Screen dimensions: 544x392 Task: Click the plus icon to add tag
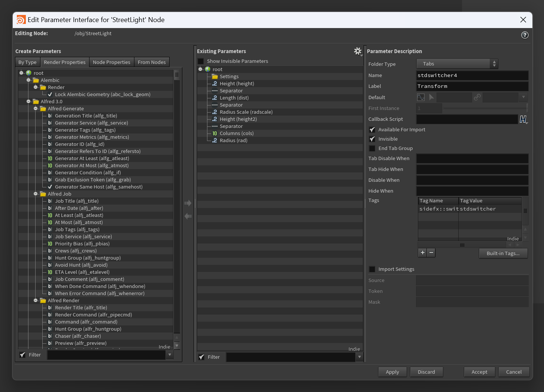[x=422, y=252]
